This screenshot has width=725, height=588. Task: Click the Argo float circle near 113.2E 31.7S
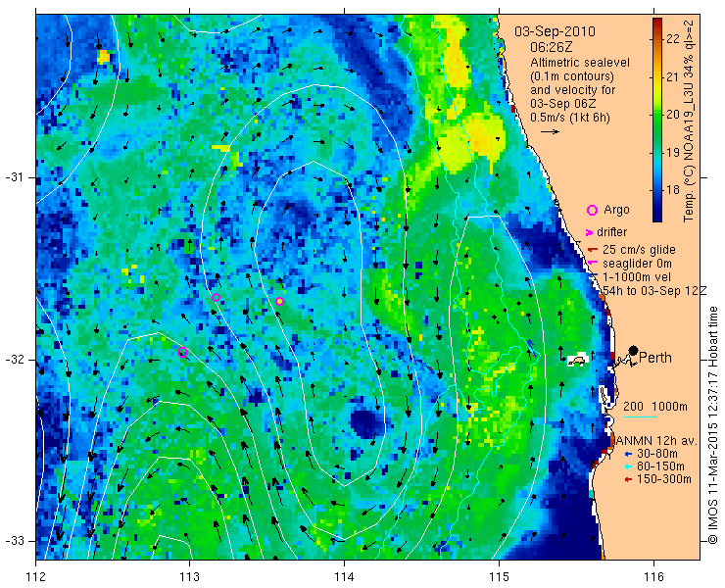pos(216,298)
